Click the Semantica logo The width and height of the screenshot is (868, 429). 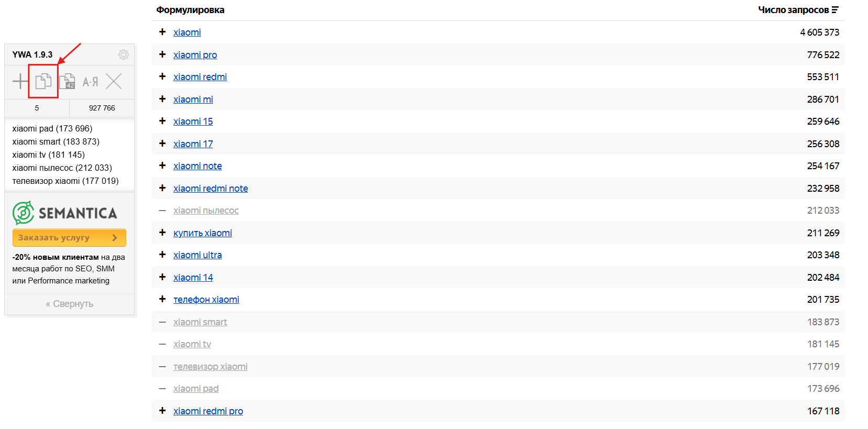click(x=65, y=213)
